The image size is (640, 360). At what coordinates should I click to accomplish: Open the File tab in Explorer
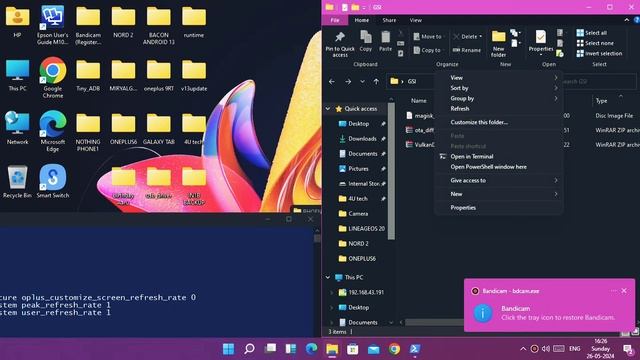[x=335, y=20]
